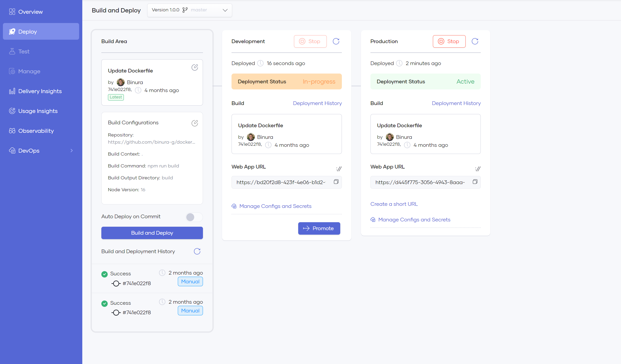Open the Manage section
The image size is (621, 364).
(x=41, y=71)
